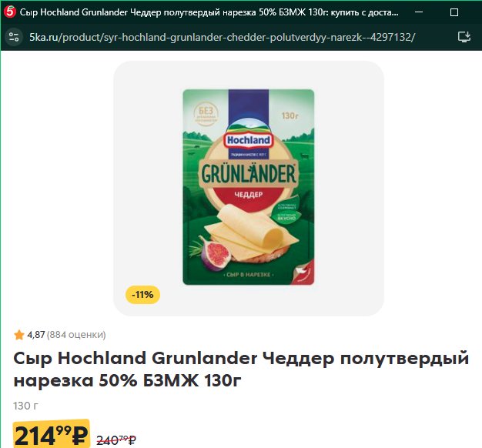Minimize the browser window
Image resolution: width=482 pixels, height=448 pixels.
[x=419, y=12]
